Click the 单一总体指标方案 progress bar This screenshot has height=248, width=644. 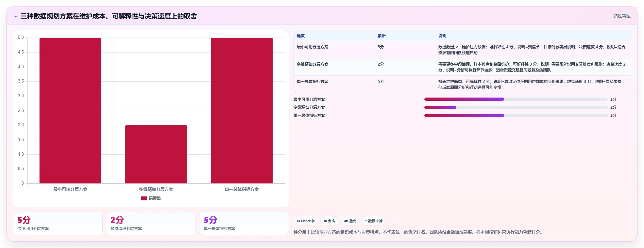[x=516, y=116]
